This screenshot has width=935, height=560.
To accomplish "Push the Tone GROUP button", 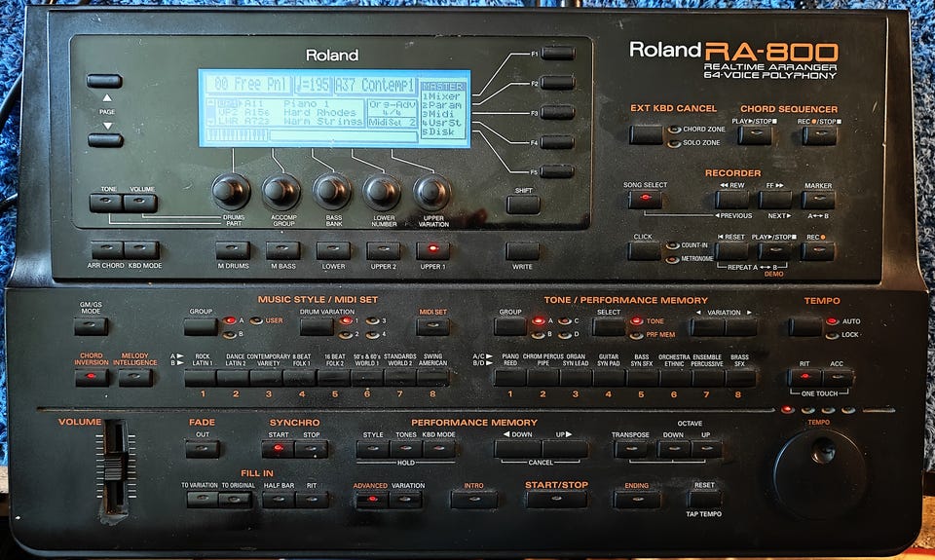I will coord(510,327).
